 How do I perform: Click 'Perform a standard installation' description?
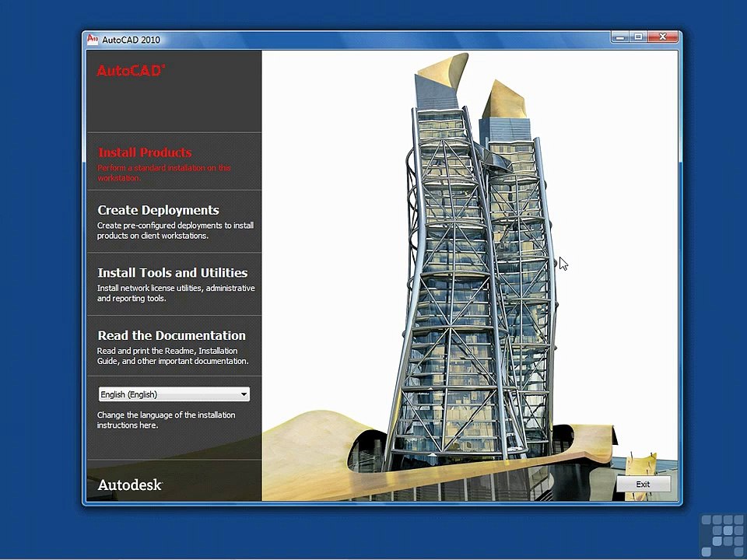(164, 173)
